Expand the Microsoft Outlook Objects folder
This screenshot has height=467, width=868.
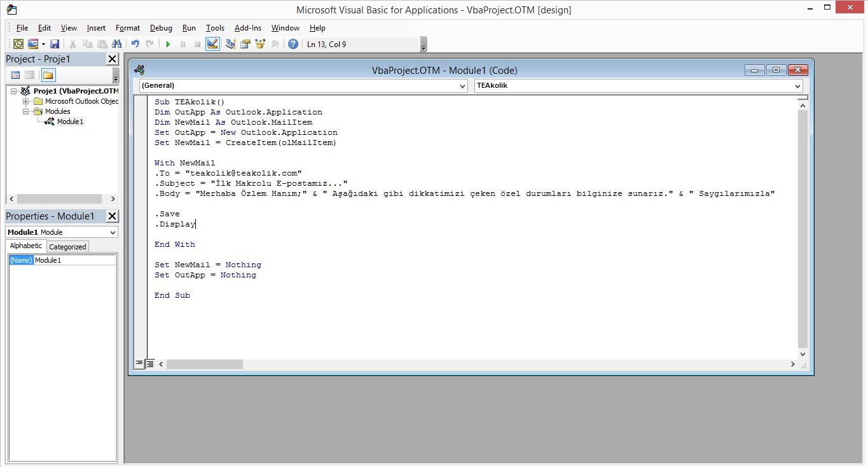click(x=26, y=101)
